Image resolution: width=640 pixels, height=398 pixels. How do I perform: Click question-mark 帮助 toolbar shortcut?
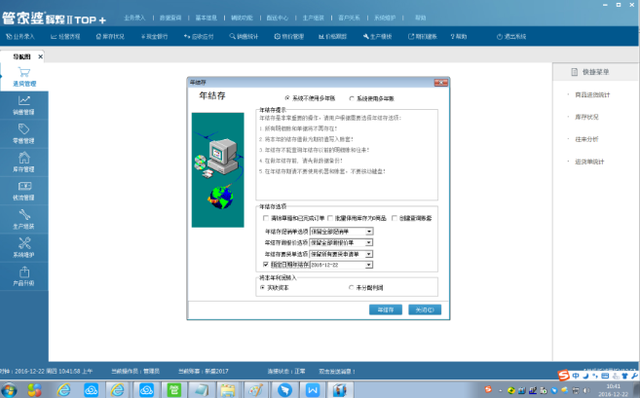click(x=459, y=36)
